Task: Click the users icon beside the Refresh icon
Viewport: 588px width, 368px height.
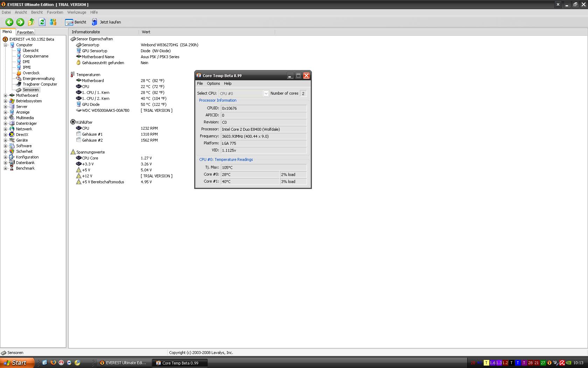Action: 53,22
